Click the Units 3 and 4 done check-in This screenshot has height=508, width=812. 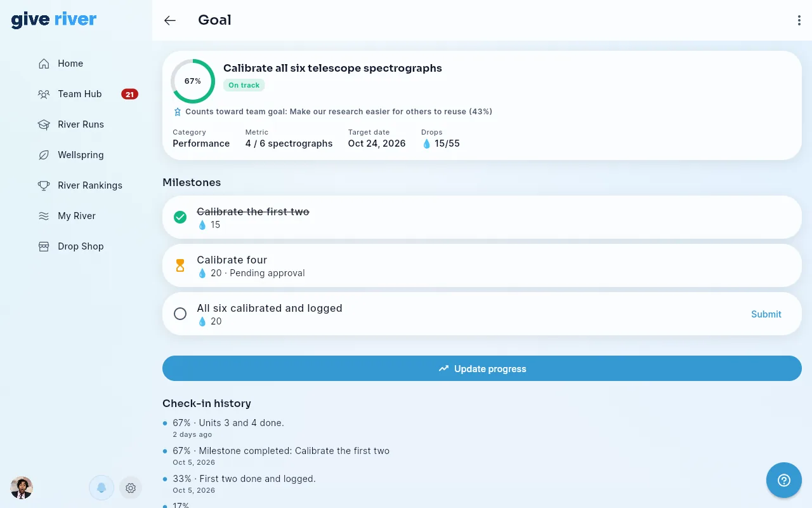228,423
